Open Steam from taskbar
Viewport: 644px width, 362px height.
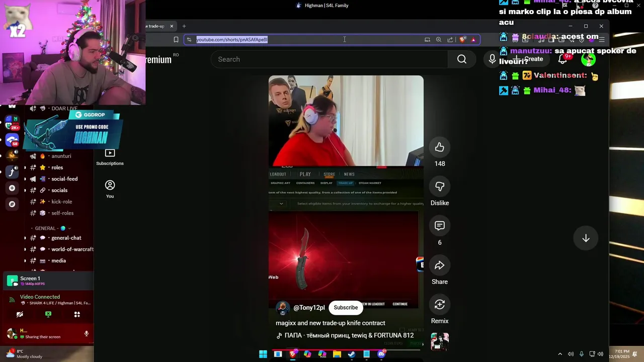[x=352, y=354]
